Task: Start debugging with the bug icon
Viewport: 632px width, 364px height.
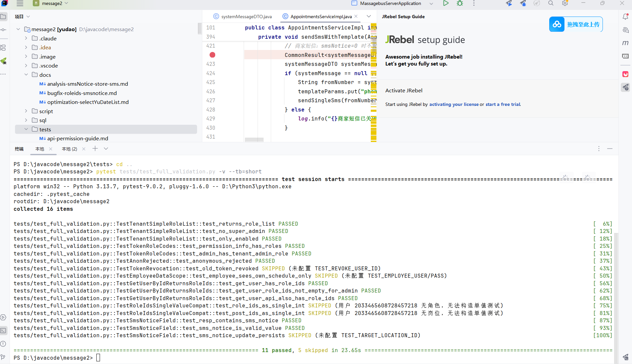Action: click(x=460, y=3)
